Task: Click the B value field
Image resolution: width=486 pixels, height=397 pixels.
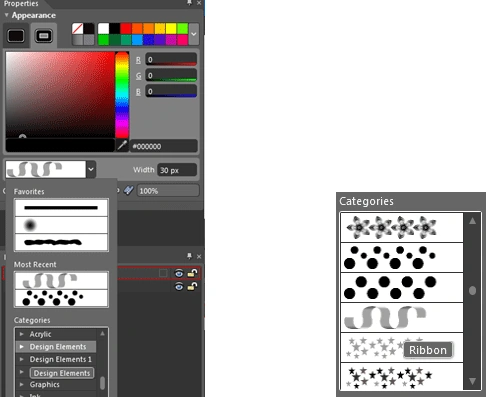Action: pyautogui.click(x=171, y=91)
